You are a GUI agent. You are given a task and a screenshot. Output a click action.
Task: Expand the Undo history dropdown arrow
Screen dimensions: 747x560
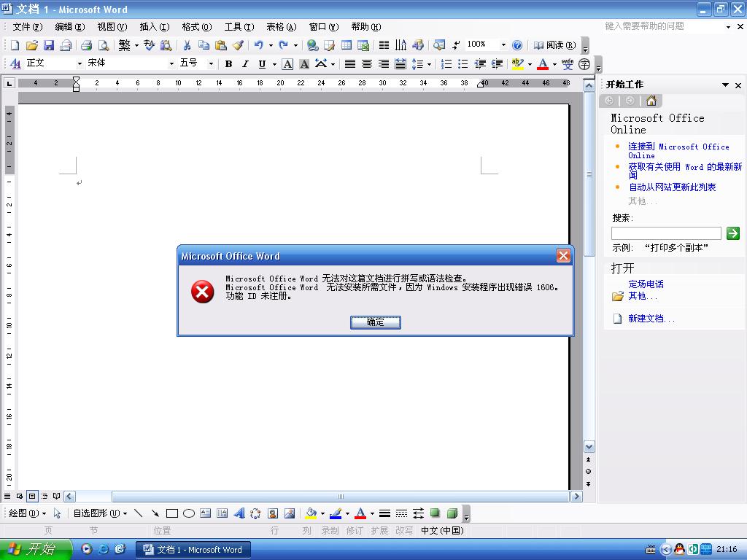pyautogui.click(x=271, y=45)
